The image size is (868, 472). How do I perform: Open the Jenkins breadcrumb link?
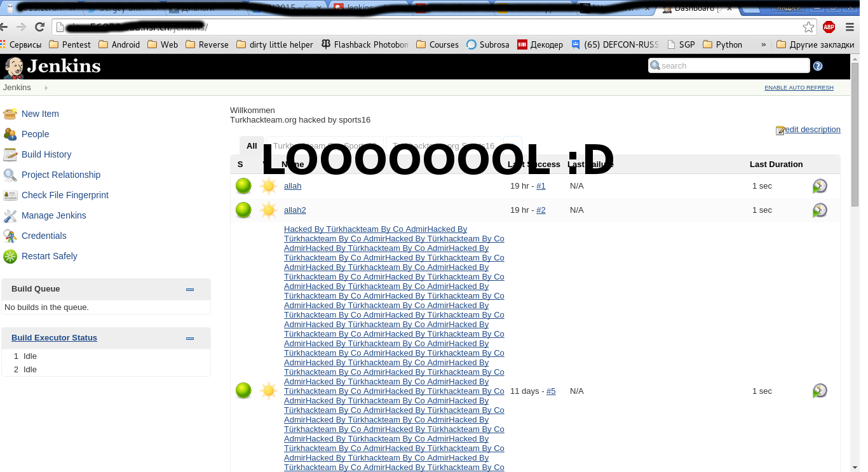[x=17, y=88]
